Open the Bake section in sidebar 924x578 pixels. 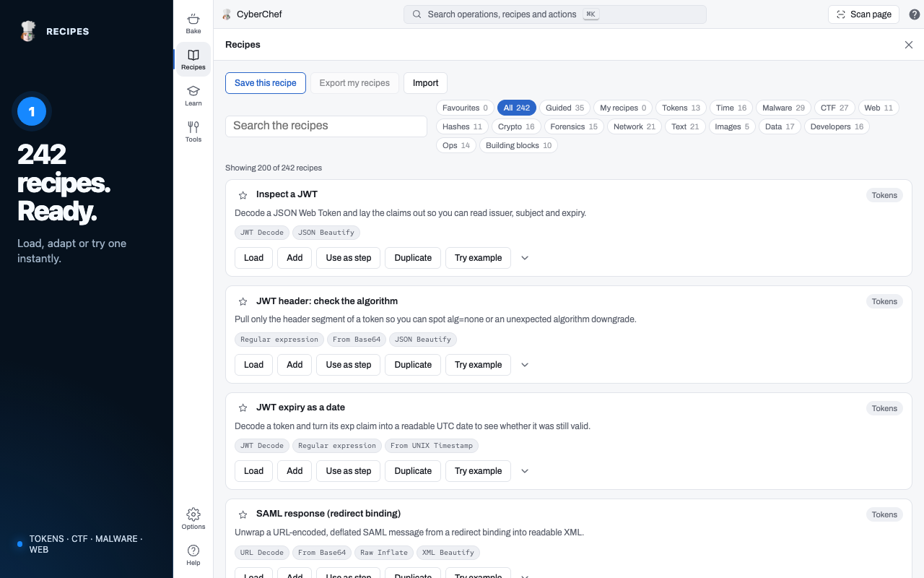193,23
